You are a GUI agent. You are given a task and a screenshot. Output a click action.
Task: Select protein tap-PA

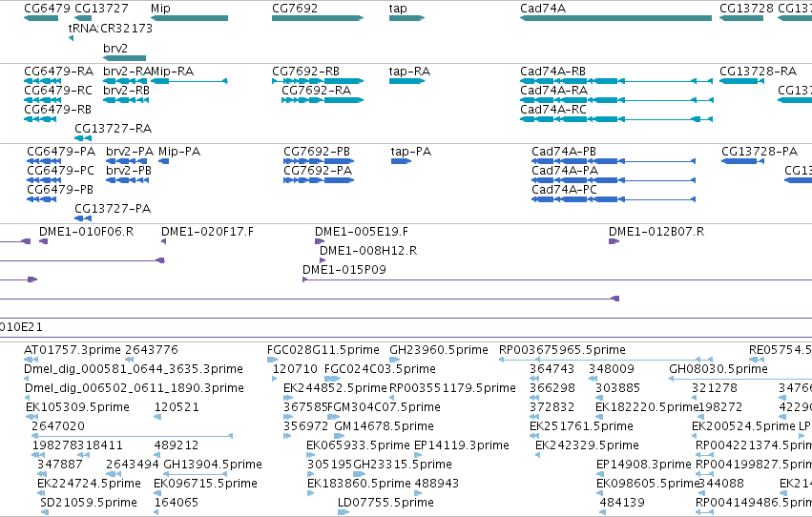pos(401,161)
